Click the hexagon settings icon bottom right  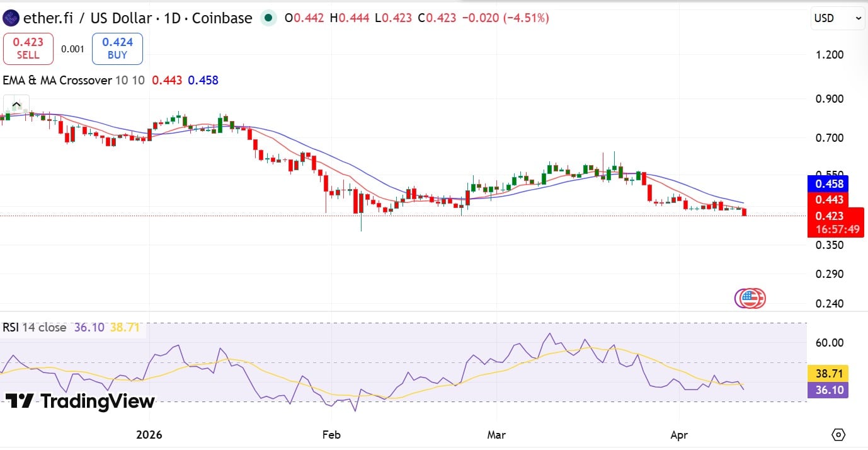(x=838, y=434)
